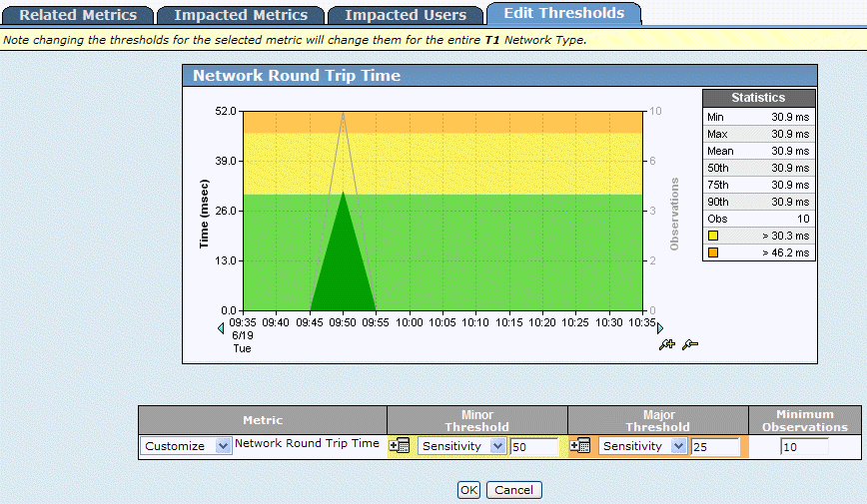Click the right arrow to scroll chart later
Screen dimensions: 867x504
click(x=659, y=328)
